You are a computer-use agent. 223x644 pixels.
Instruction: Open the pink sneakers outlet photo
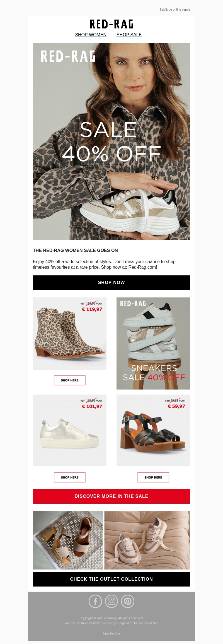point(147,540)
